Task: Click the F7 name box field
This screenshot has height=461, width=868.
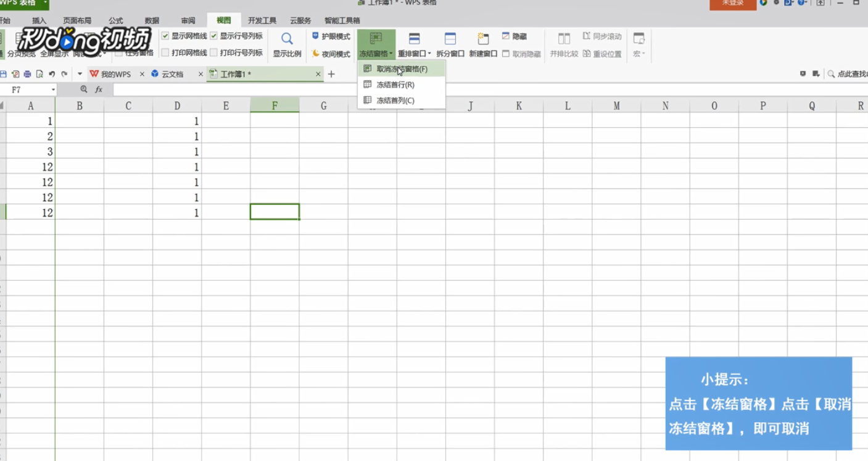Action: click(x=25, y=90)
